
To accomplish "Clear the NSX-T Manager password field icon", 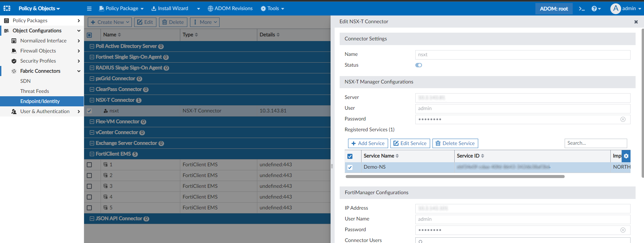I will coord(623,119).
